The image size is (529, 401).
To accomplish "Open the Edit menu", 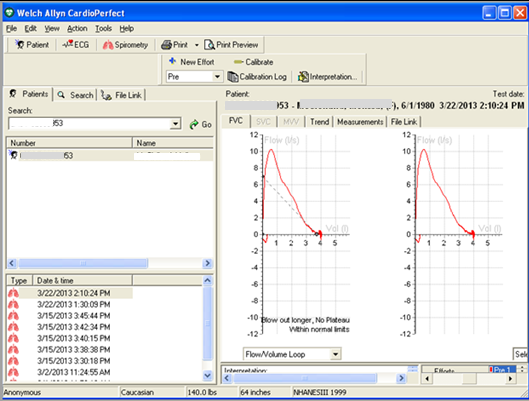I will (30, 29).
